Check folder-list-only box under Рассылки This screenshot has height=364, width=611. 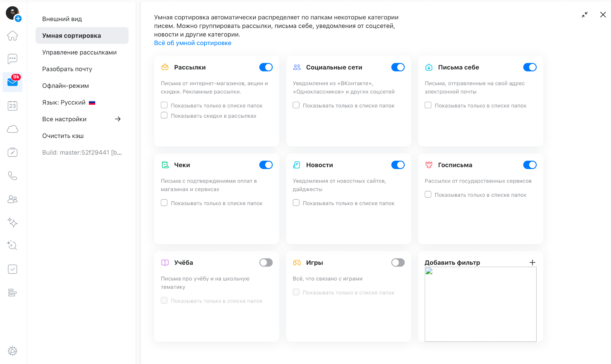tap(164, 105)
